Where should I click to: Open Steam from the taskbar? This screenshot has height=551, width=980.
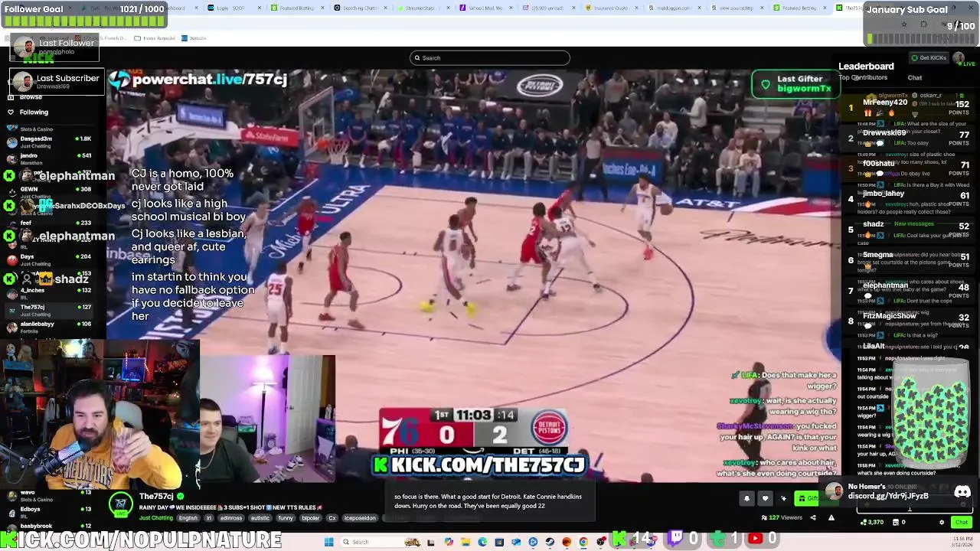point(550,542)
